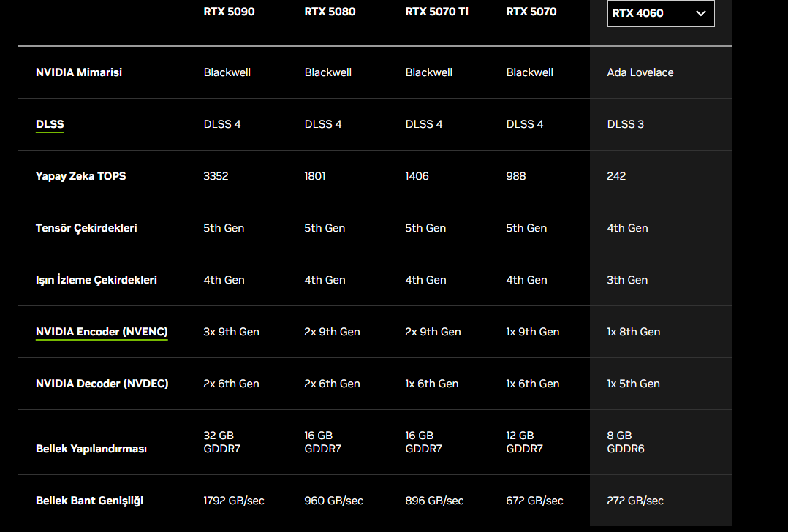Viewport: 788px width, 532px height.
Task: Click the 32 GB GDDR7 memory cell
Action: point(221,442)
